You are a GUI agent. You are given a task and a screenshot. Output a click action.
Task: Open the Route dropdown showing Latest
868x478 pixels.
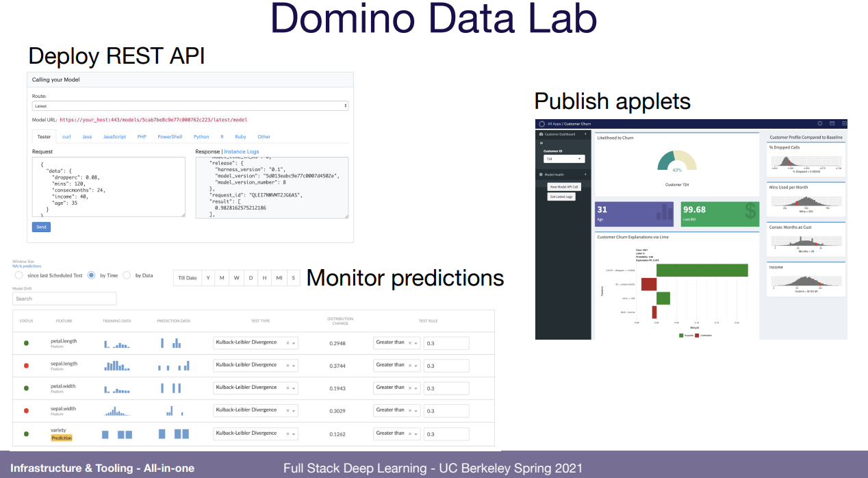pos(190,106)
